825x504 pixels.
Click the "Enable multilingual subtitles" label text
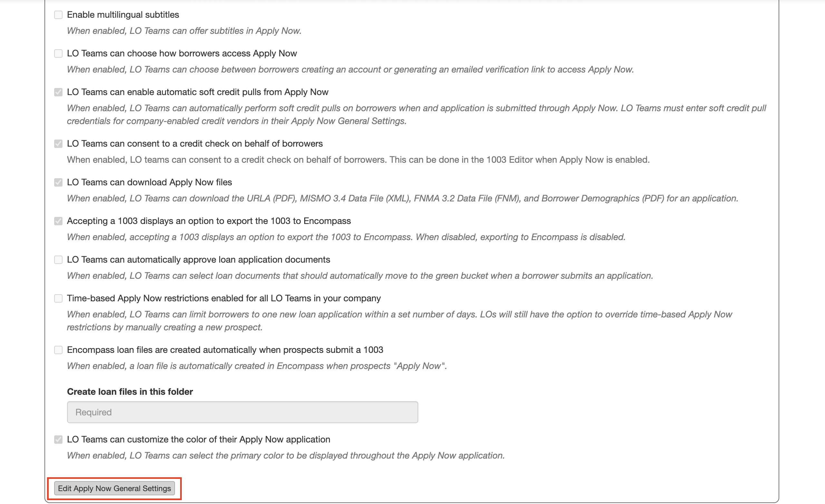pos(123,15)
